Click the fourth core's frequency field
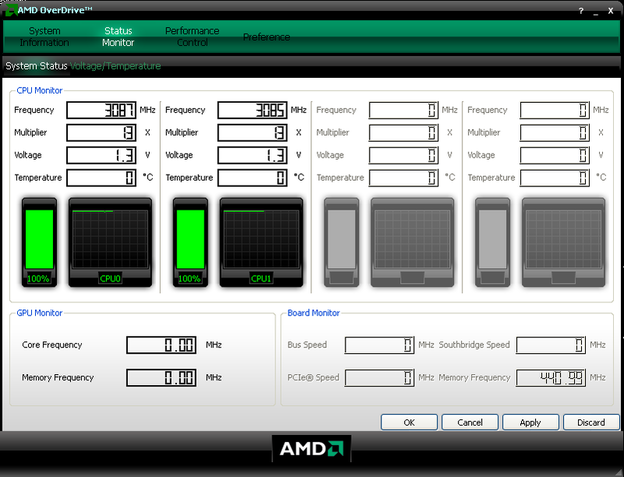 click(x=555, y=110)
